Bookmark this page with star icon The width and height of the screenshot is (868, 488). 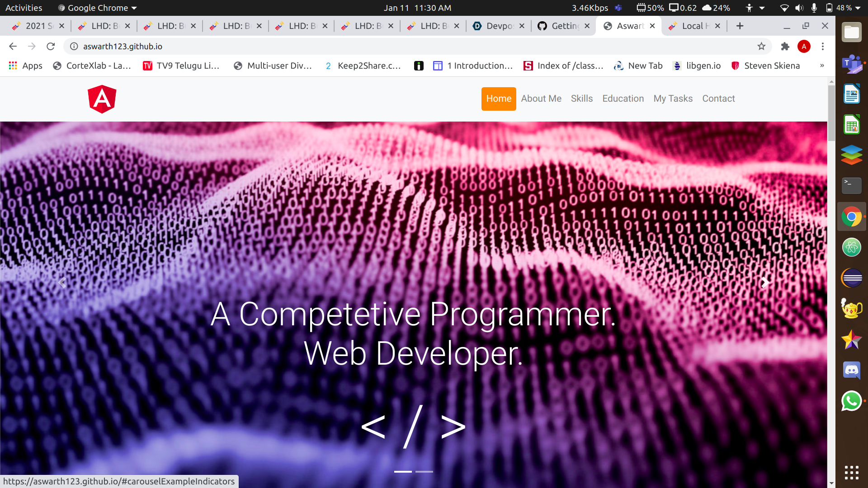point(761,46)
